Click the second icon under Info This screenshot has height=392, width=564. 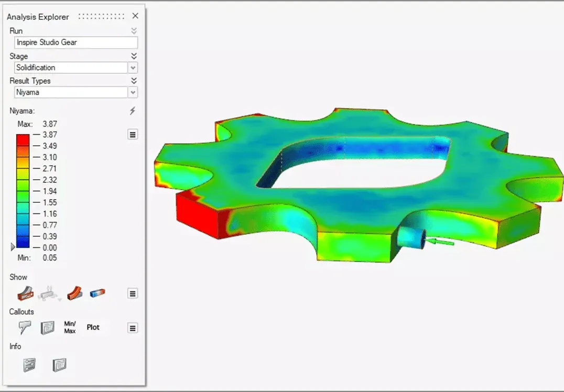[x=59, y=365]
